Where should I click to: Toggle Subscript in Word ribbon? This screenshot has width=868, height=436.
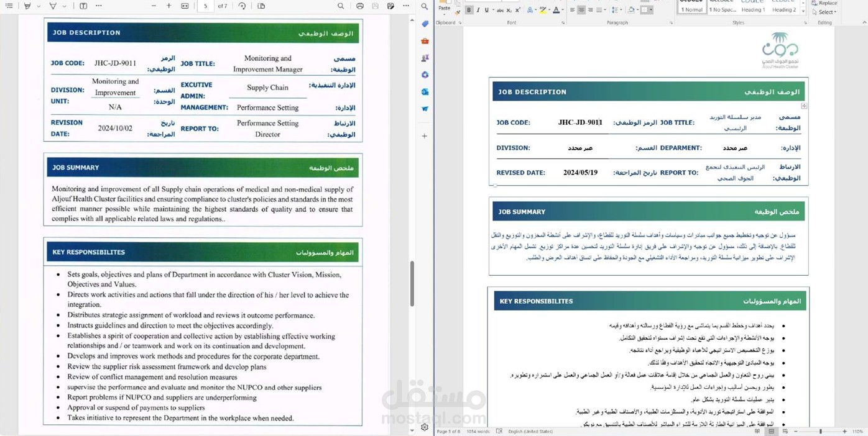coord(509,10)
